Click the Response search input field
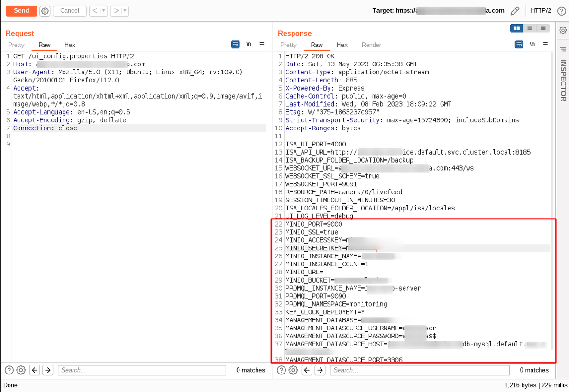The height and width of the screenshot is (392, 569). [x=420, y=370]
